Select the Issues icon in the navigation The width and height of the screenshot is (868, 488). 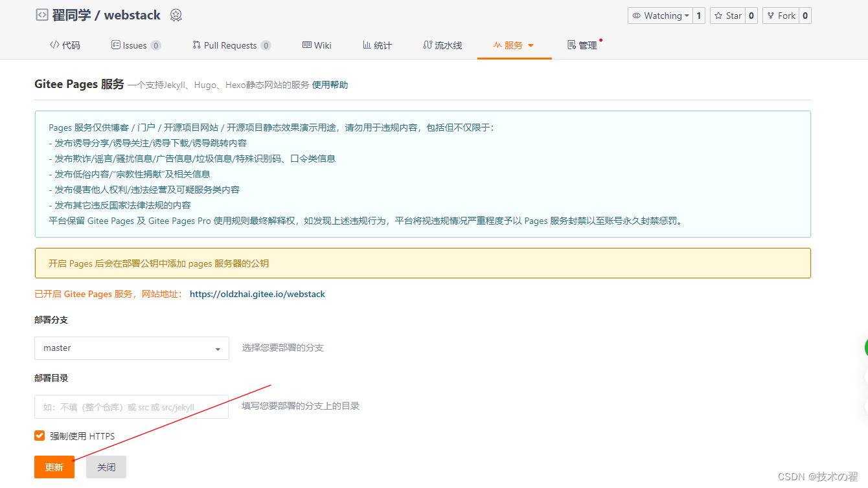[x=115, y=45]
